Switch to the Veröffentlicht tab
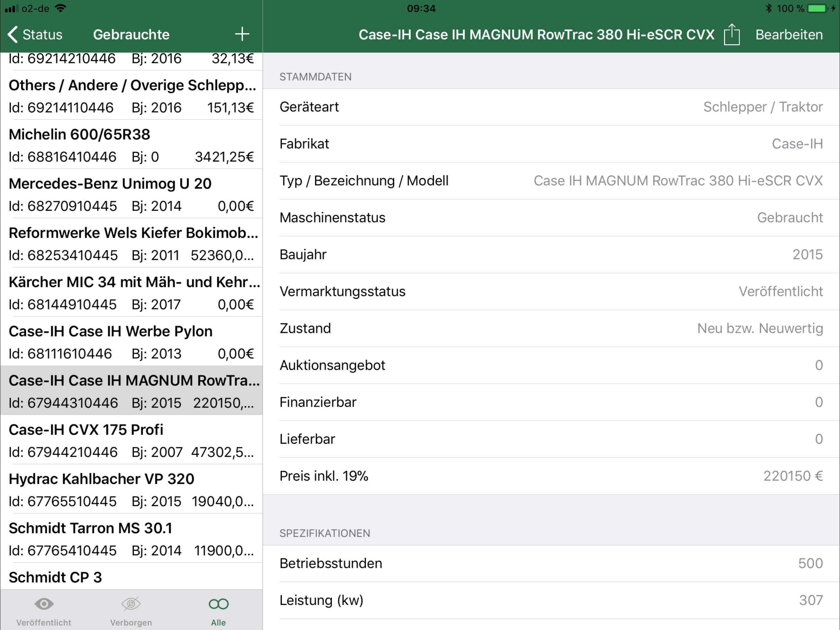 [x=44, y=611]
